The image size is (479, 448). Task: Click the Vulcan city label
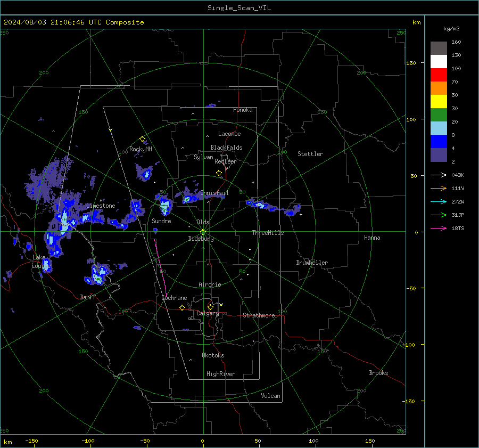[270, 396]
